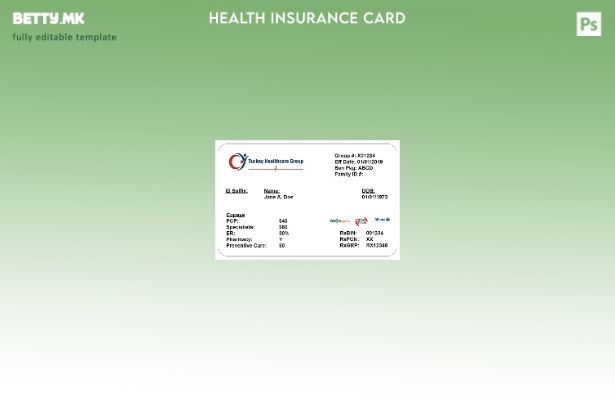Click the Health Insurance Card title

coord(306,18)
